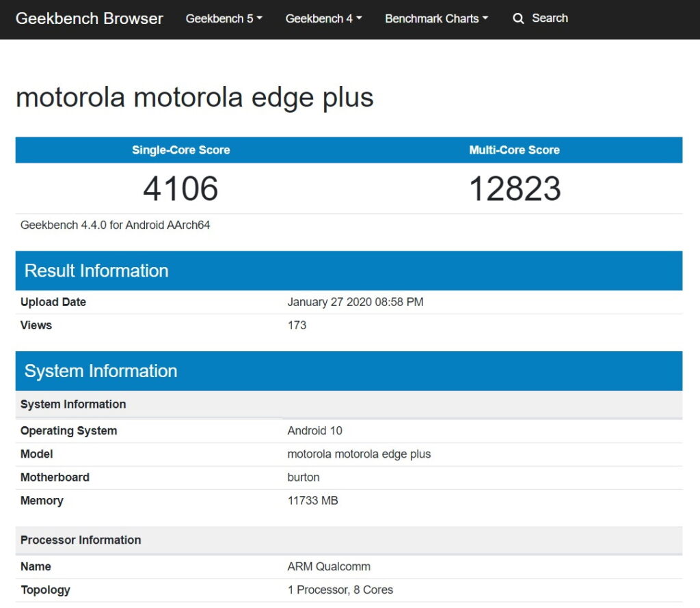Select the 1 Processor, 8 Cores value
Image resolution: width=700 pixels, height=608 pixels.
tap(340, 590)
